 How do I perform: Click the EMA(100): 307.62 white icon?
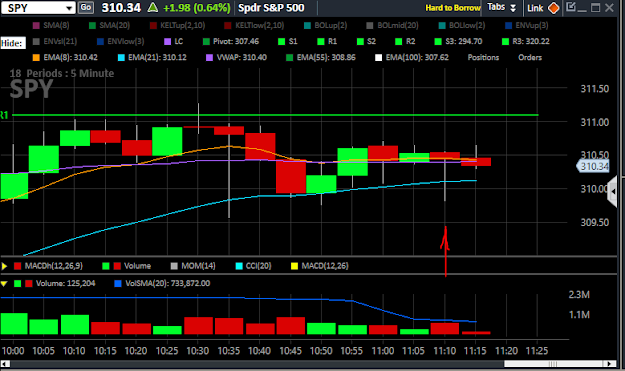(x=378, y=58)
